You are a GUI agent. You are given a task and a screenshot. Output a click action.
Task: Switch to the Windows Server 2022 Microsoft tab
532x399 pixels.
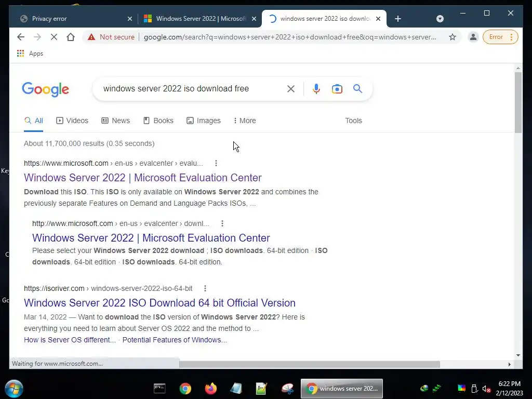click(x=199, y=19)
